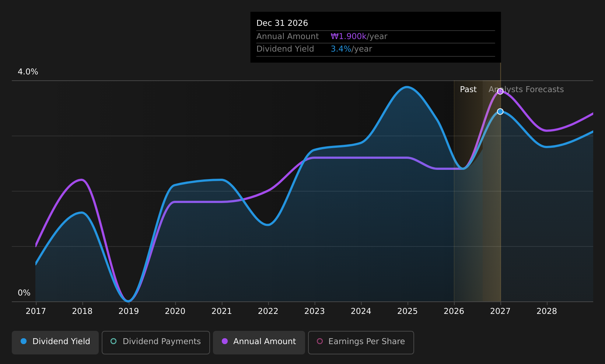Click the 2026 x-axis label
The width and height of the screenshot is (605, 364).
pos(454,311)
